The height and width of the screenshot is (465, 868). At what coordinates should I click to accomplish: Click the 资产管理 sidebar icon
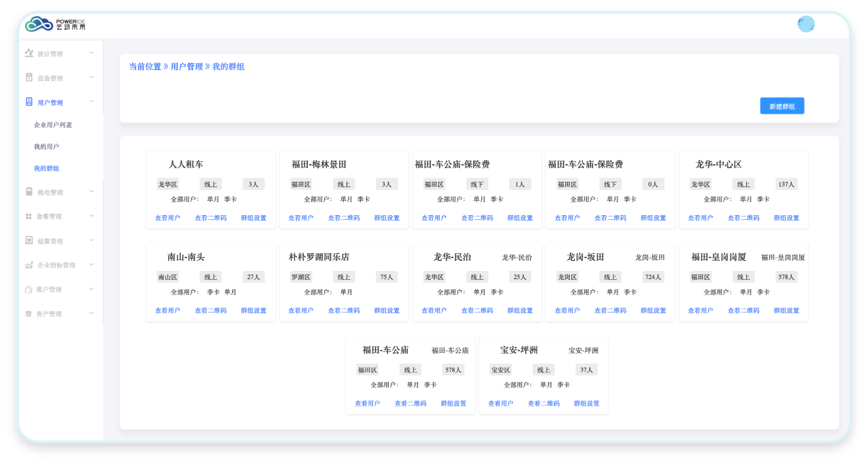pyautogui.click(x=29, y=314)
